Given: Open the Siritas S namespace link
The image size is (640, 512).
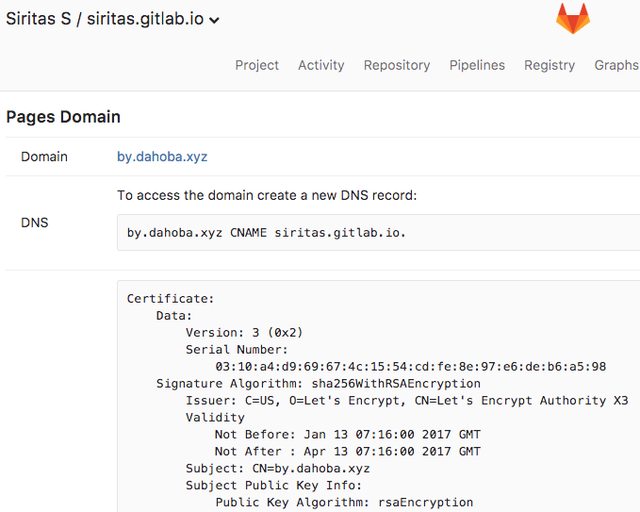Looking at the screenshot, I should pos(36,20).
